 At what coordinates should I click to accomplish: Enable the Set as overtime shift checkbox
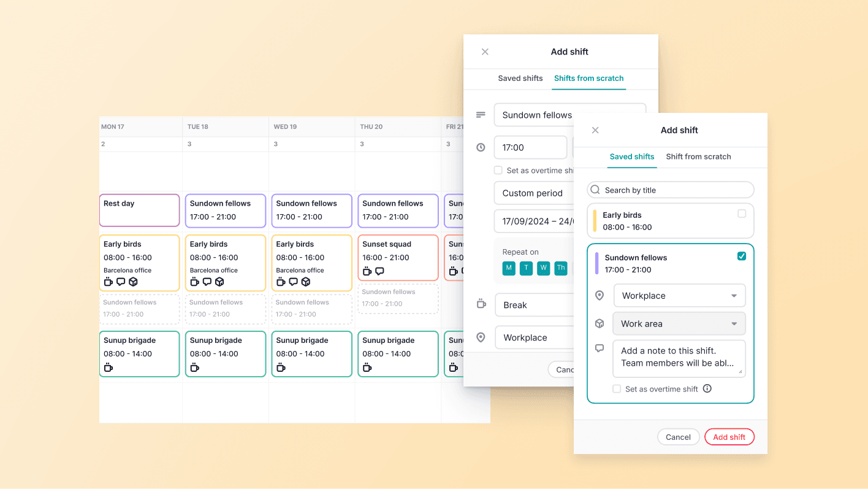click(x=617, y=388)
